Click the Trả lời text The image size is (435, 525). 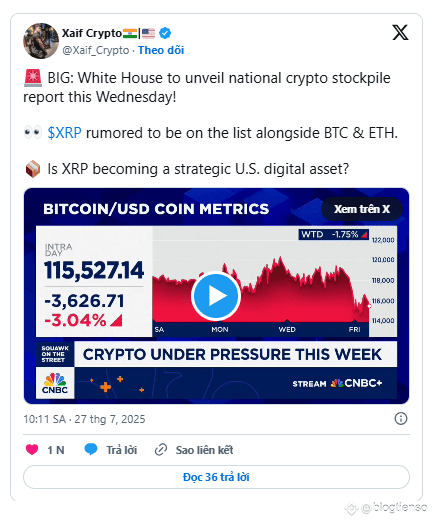tap(122, 450)
